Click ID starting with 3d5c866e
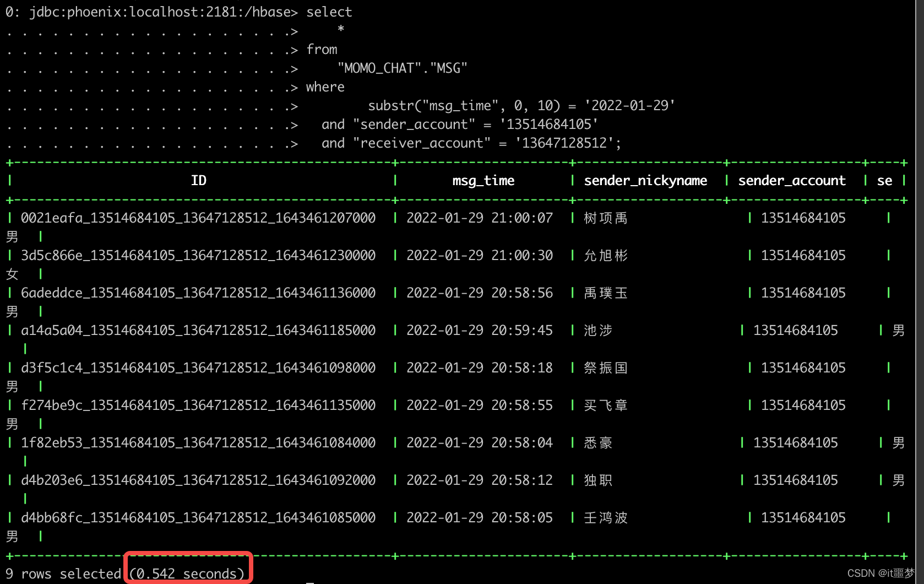The width and height of the screenshot is (924, 584). coord(198,256)
